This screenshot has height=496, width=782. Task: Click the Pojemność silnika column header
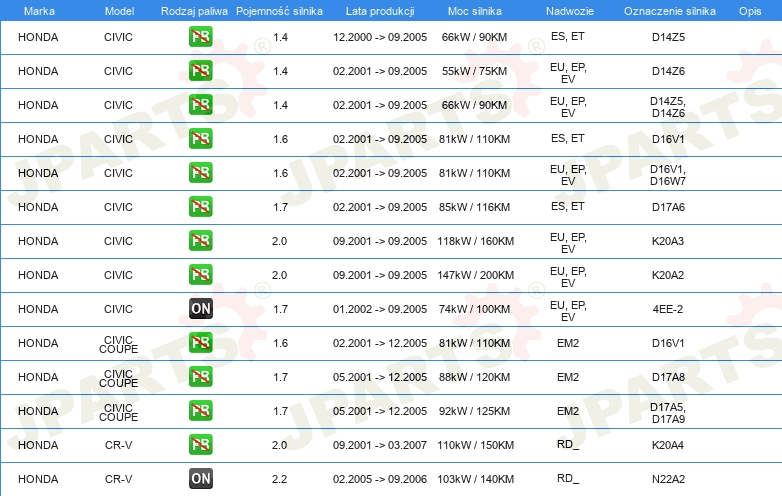(x=280, y=10)
